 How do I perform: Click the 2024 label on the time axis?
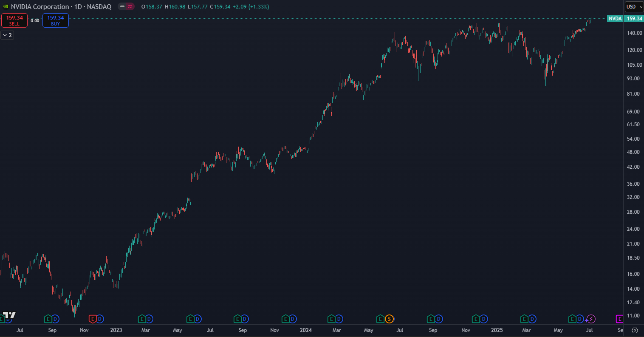[306, 330]
